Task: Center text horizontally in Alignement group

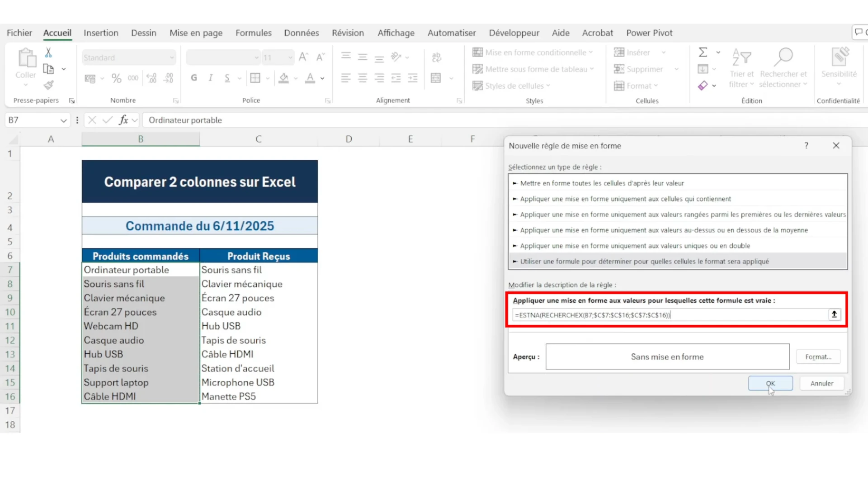Action: click(x=363, y=78)
